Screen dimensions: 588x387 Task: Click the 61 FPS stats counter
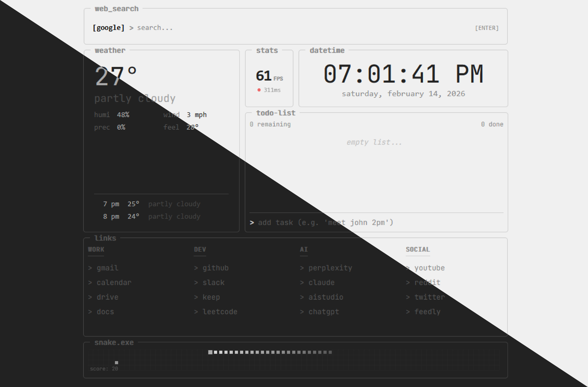(269, 76)
